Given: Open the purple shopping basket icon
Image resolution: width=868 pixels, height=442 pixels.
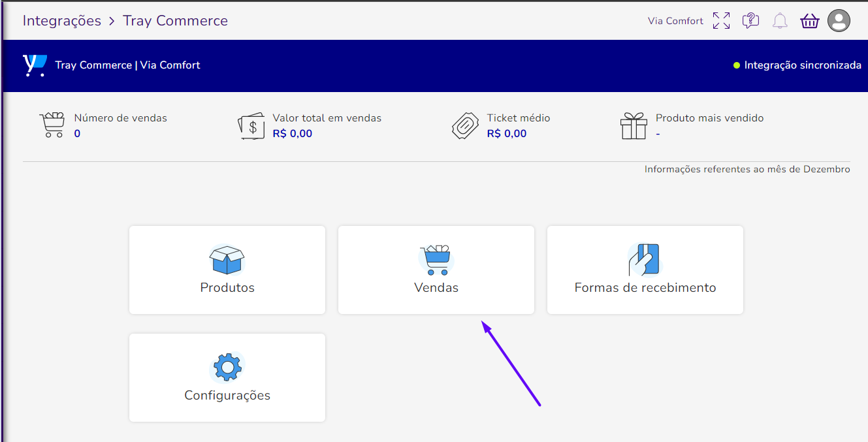Looking at the screenshot, I should tap(809, 21).
